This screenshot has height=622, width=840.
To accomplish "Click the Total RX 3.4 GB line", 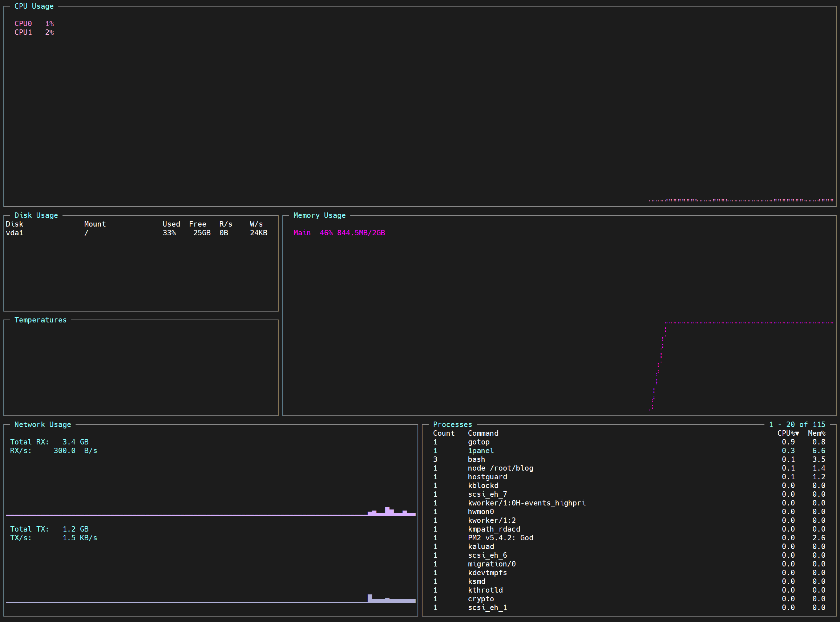I will 49,442.
